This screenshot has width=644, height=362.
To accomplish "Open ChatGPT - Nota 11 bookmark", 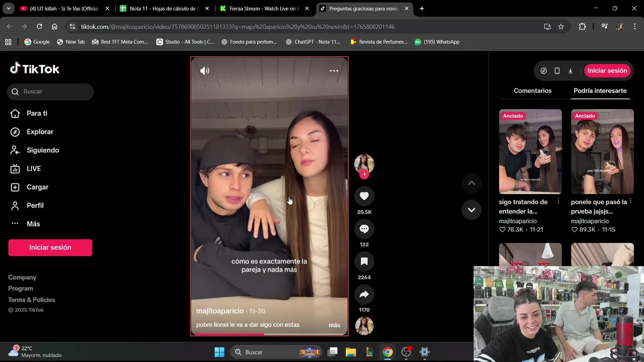I will click(313, 42).
